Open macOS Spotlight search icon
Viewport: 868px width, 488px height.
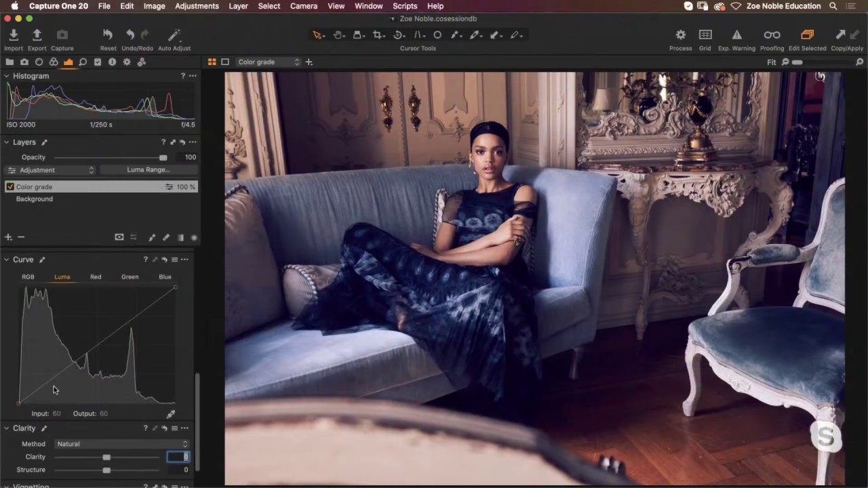pyautogui.click(x=833, y=6)
